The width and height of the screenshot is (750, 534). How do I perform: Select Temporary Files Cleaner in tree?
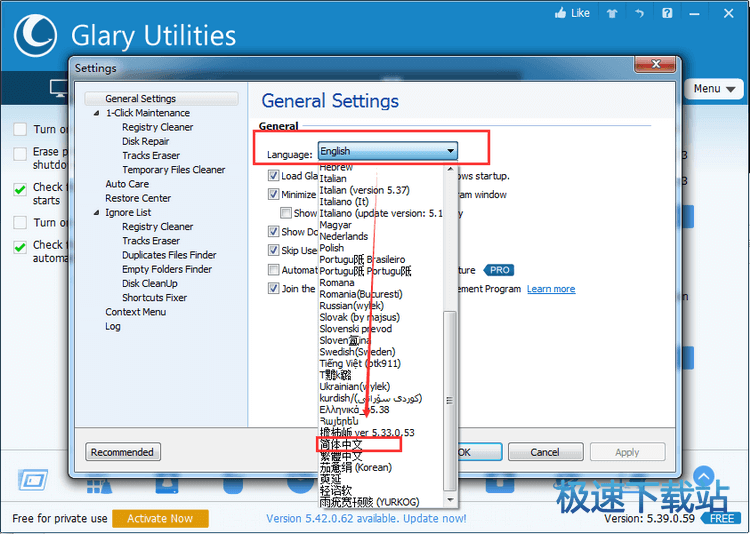(x=174, y=170)
